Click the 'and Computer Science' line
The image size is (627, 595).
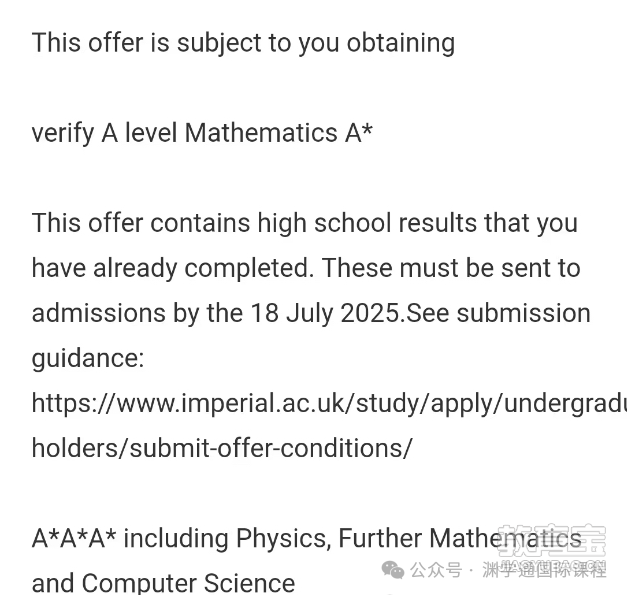click(x=163, y=583)
